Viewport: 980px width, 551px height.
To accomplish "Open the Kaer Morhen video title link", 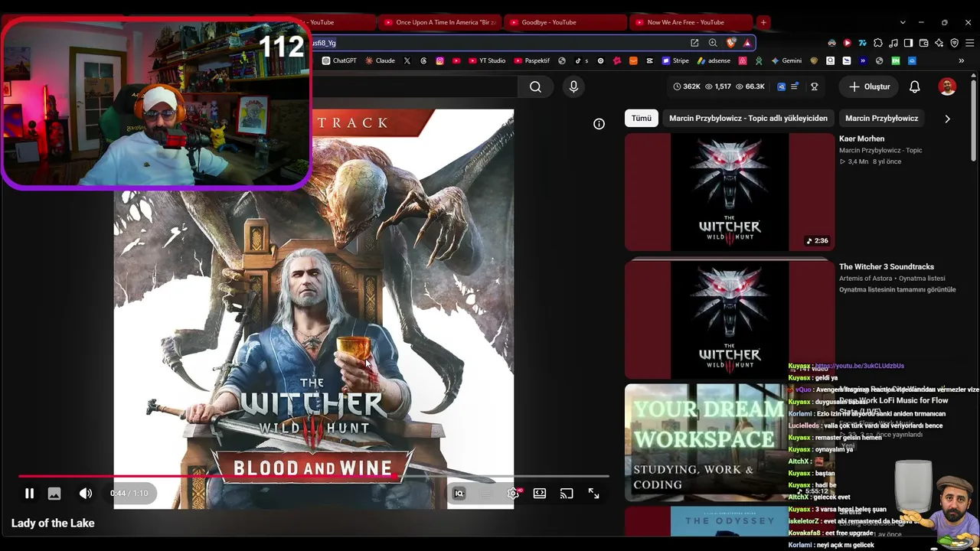I will coord(861,139).
